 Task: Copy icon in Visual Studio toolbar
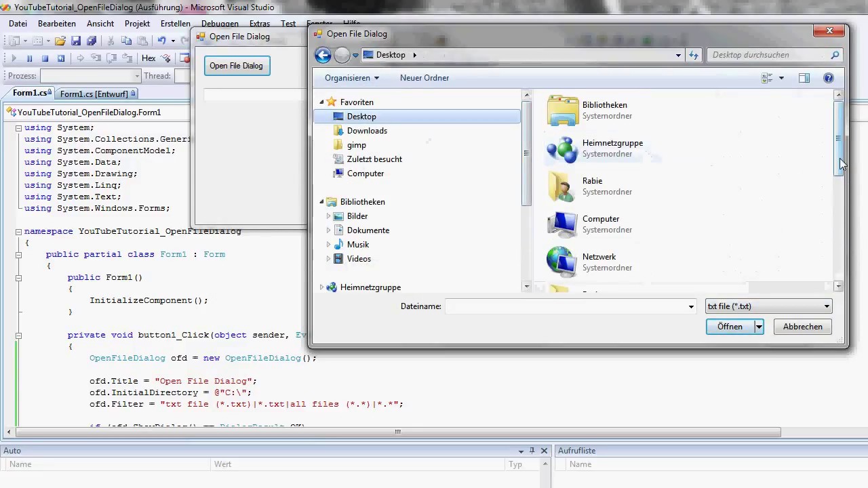[x=126, y=41]
